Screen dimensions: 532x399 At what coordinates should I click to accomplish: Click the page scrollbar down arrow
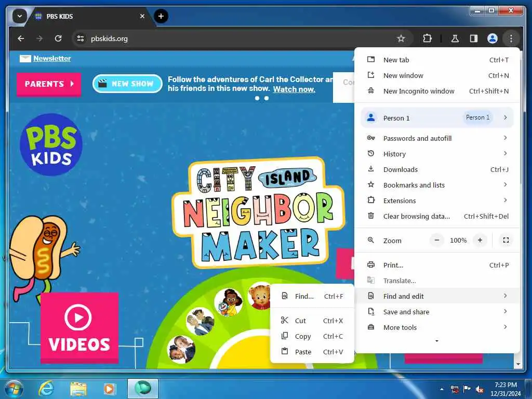coord(518,364)
